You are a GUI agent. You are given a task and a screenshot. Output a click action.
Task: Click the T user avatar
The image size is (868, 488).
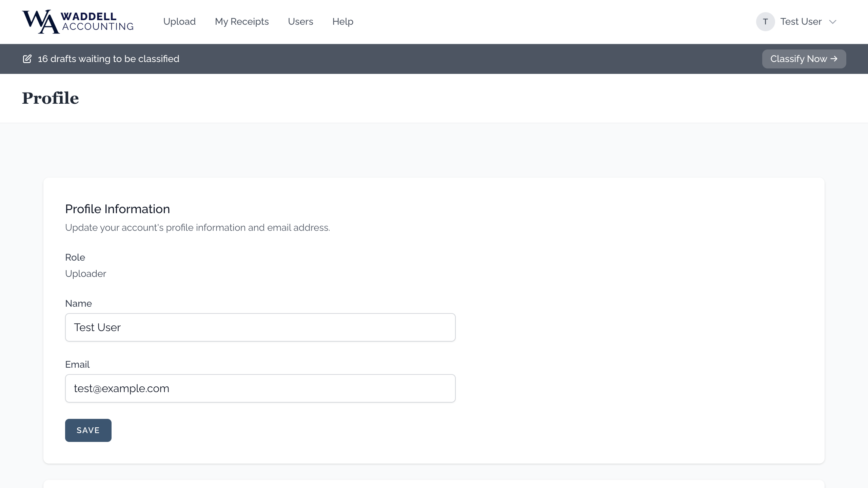click(x=765, y=22)
